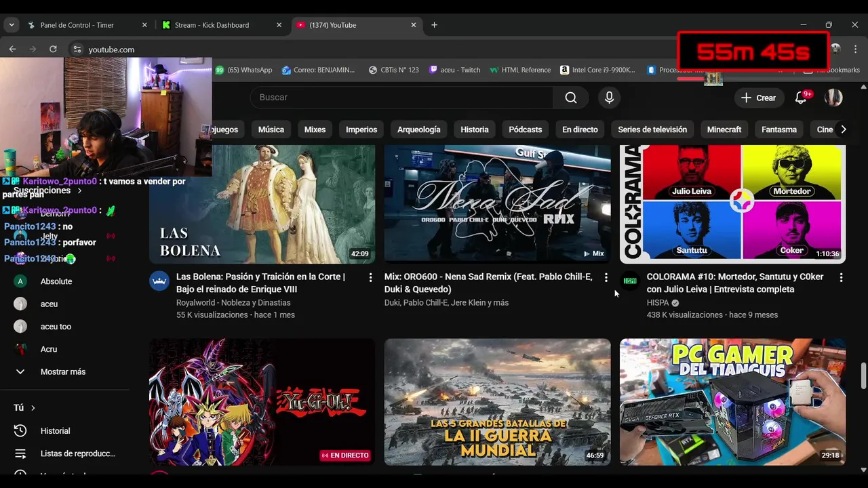The width and height of the screenshot is (868, 488).
Task: Open options menu for Las Bolena video
Action: point(370,278)
